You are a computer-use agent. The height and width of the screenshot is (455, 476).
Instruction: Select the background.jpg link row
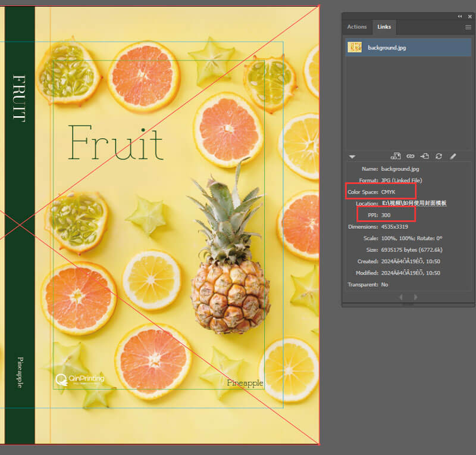coord(408,48)
